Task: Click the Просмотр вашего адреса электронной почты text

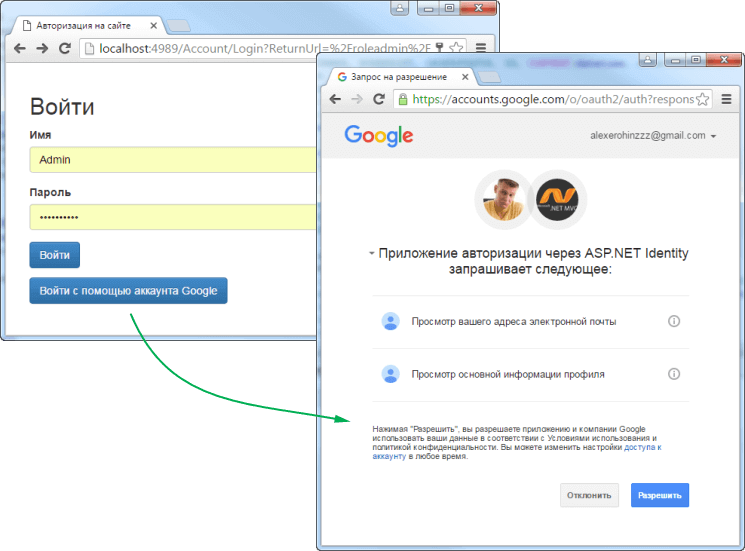Action: (x=514, y=322)
